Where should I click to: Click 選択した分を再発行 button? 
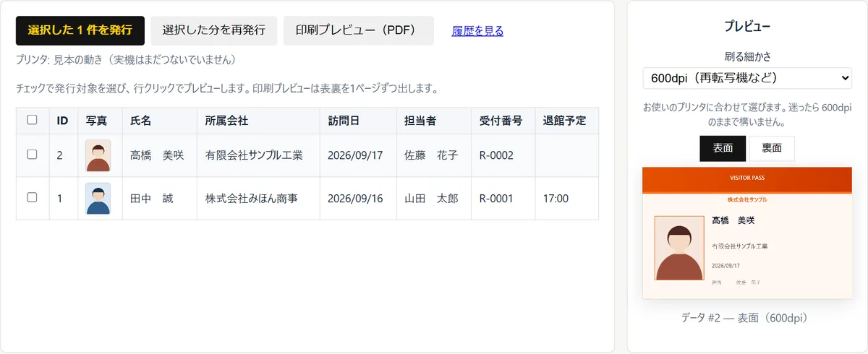click(214, 30)
